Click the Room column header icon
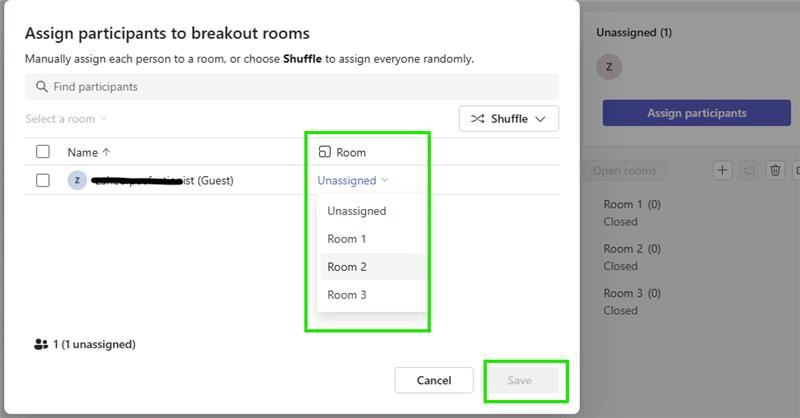Image resolution: width=800 pixels, height=418 pixels. (x=324, y=152)
